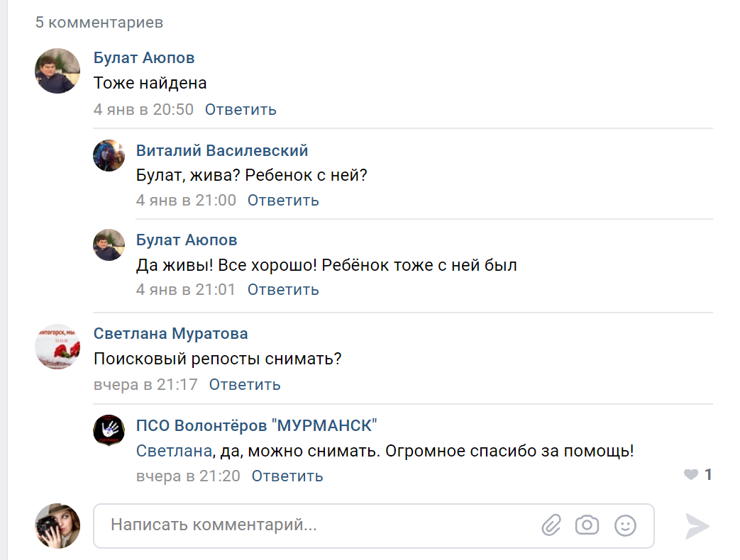Click the paperclip attach file icon
740x560 pixels.
click(x=551, y=525)
